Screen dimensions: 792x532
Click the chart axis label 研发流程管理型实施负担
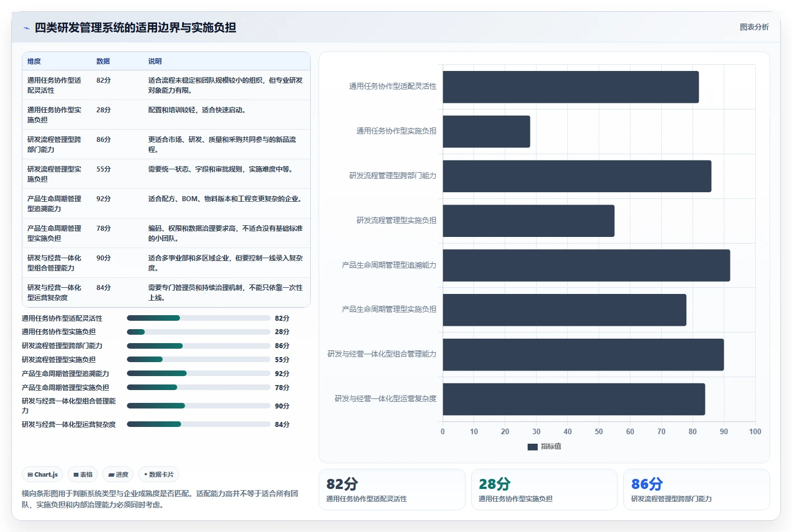(397, 220)
